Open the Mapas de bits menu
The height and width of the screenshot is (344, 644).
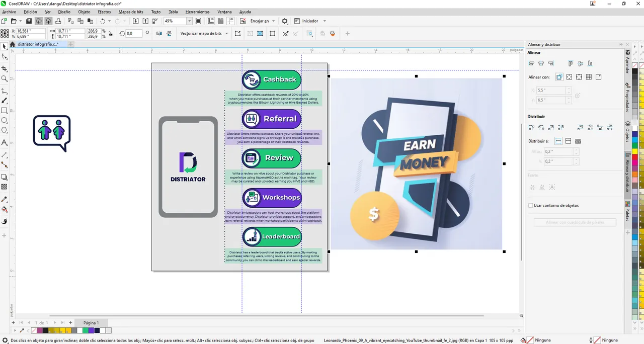[x=131, y=12]
